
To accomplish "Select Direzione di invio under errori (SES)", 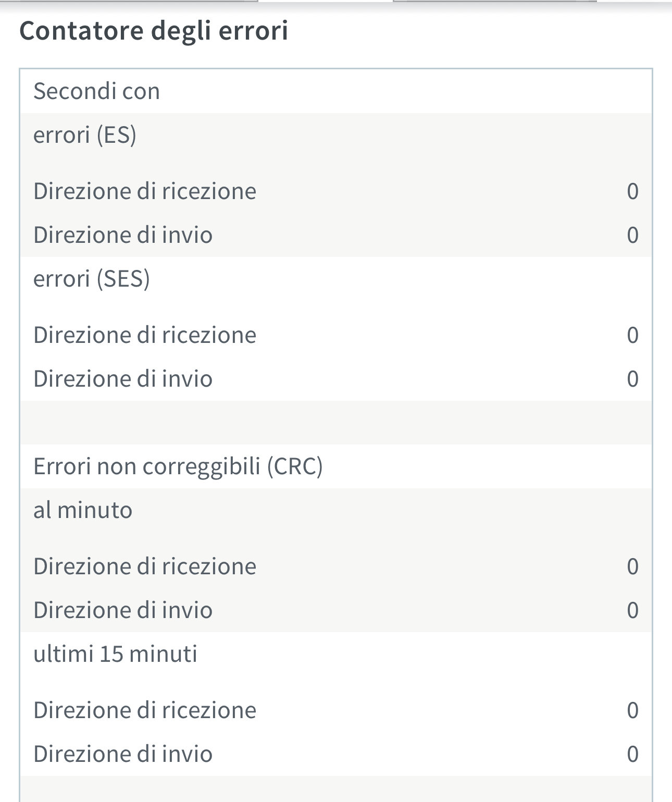I will 122,379.
